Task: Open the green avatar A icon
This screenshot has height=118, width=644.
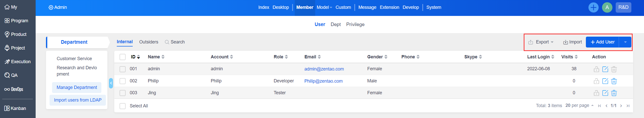Action: pyautogui.click(x=607, y=7)
